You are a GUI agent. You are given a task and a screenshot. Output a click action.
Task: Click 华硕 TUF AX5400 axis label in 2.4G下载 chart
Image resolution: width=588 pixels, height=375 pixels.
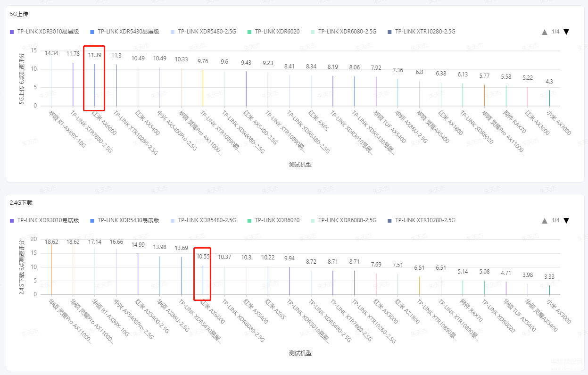pyautogui.click(x=520, y=316)
